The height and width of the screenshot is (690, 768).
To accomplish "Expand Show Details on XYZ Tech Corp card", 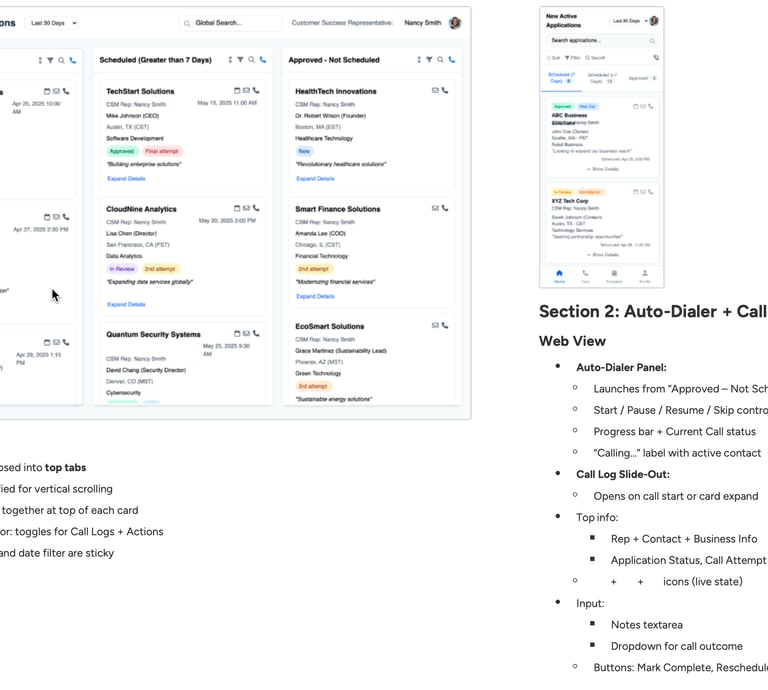I will (x=602, y=255).
